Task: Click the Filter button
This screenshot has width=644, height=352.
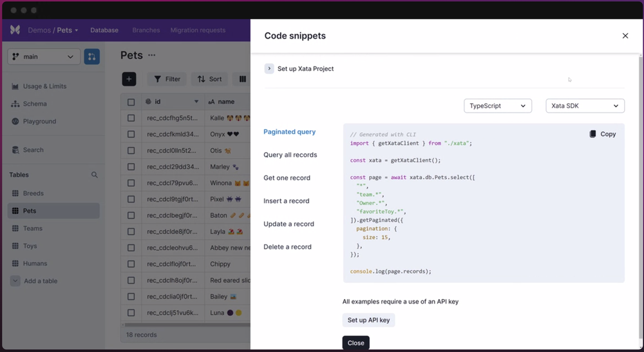Action: 167,79
